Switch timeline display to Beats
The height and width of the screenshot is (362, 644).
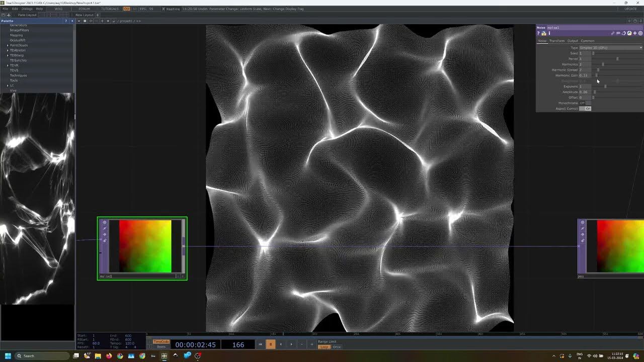161,347
